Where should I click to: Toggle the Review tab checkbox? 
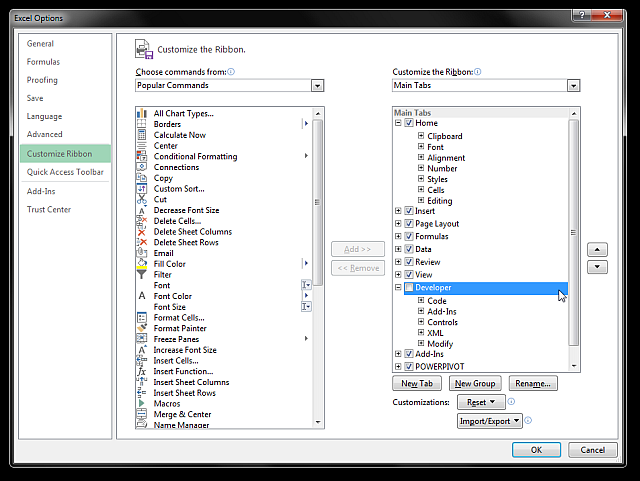point(409,261)
